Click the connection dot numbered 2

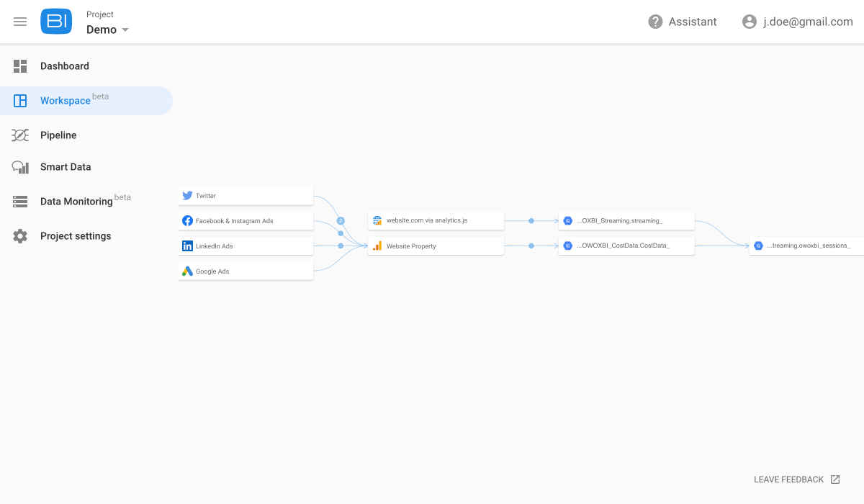point(341,221)
